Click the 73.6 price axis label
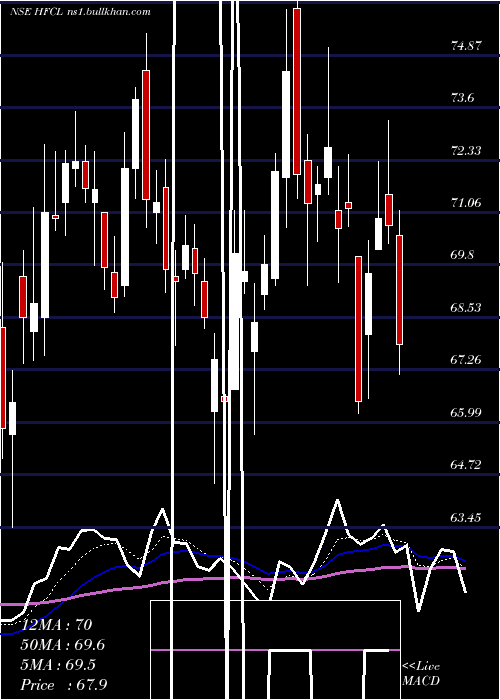This screenshot has height=700, width=500. (x=462, y=98)
